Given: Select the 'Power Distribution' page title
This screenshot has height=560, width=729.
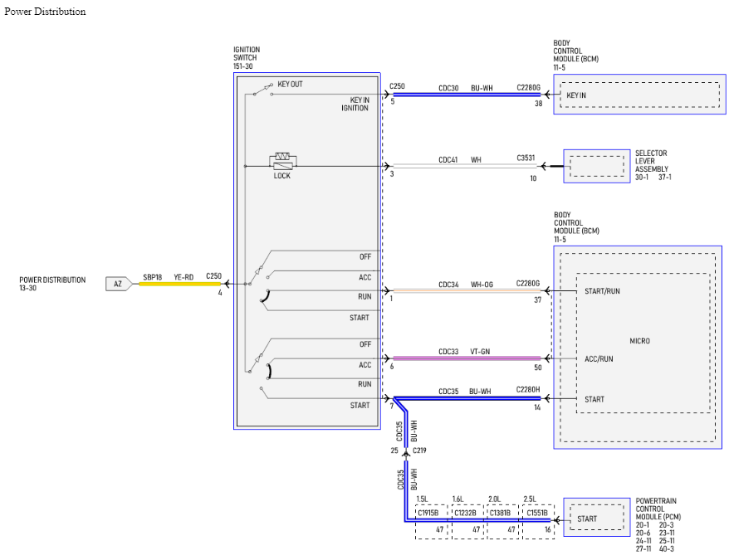Looking at the screenshot, I should coord(45,12).
